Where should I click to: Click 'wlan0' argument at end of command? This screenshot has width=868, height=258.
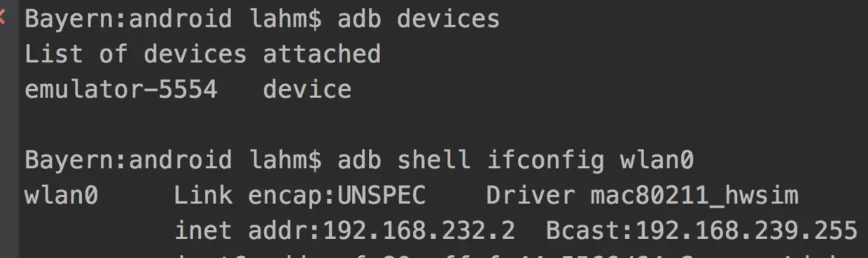pyautogui.click(x=657, y=161)
